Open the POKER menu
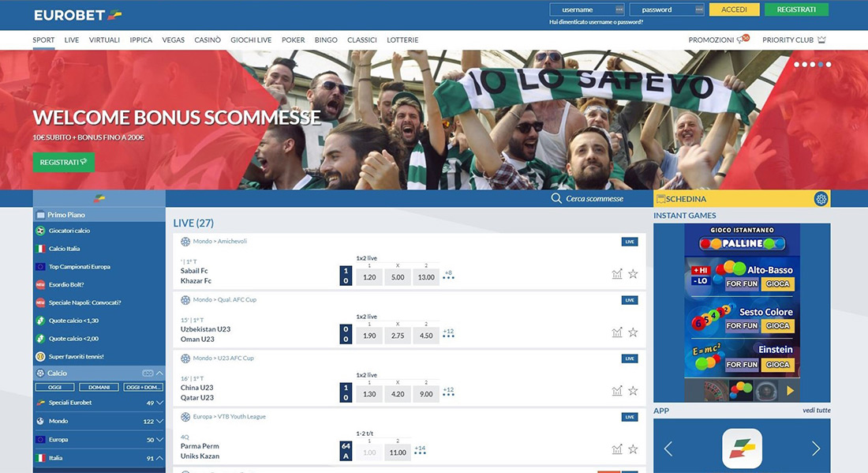This screenshot has height=473, width=868. [x=293, y=40]
